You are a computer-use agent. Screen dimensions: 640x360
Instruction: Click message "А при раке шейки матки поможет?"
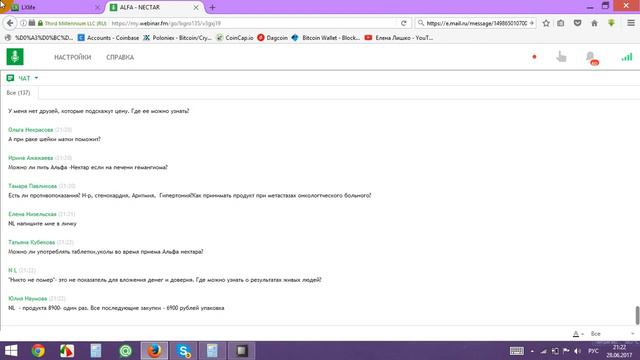[x=54, y=139]
